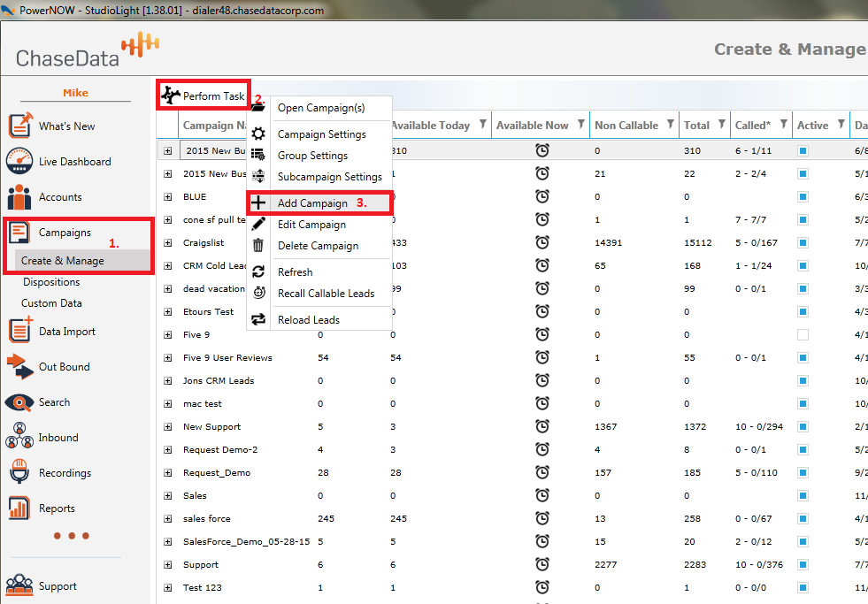868x604 pixels.
Task: Open the Inbound sidebar icon
Action: pos(19,438)
